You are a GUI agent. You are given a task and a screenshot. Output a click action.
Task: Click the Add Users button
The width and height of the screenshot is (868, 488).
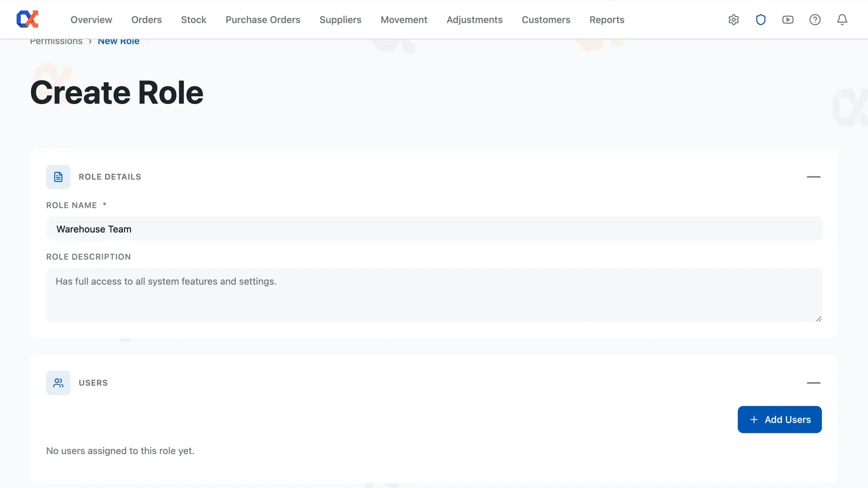pos(779,419)
